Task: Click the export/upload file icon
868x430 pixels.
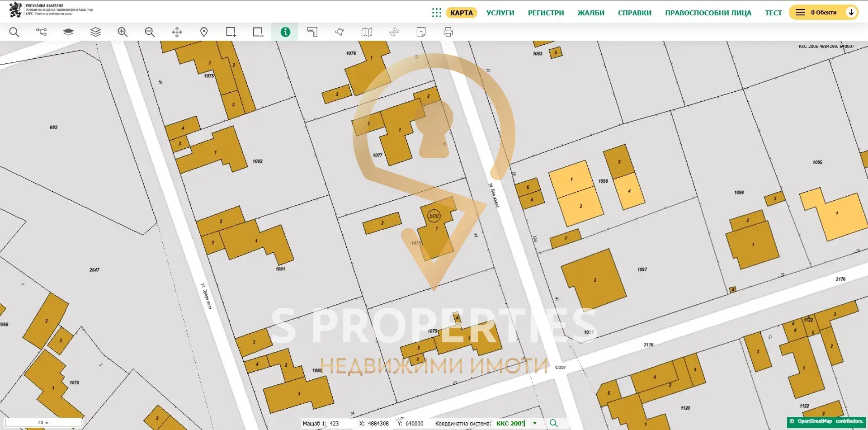Action: tap(421, 32)
